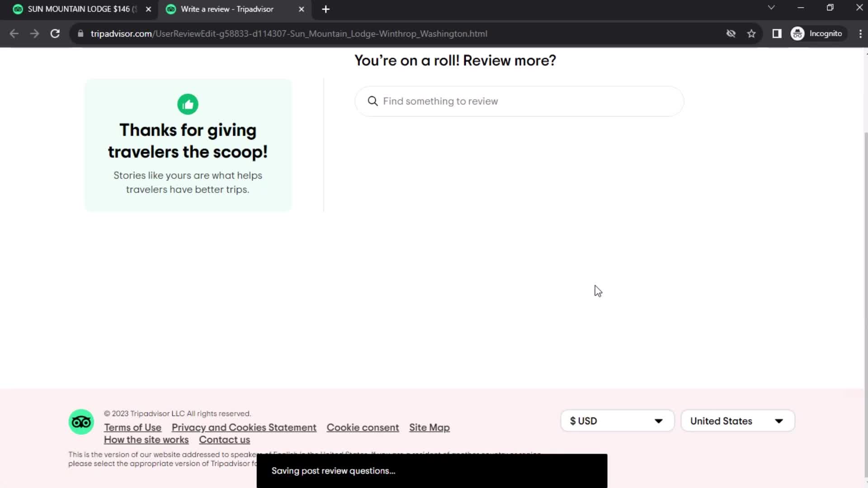
Task: Click the TripAdvisor owl logo icon
Action: (x=81, y=422)
